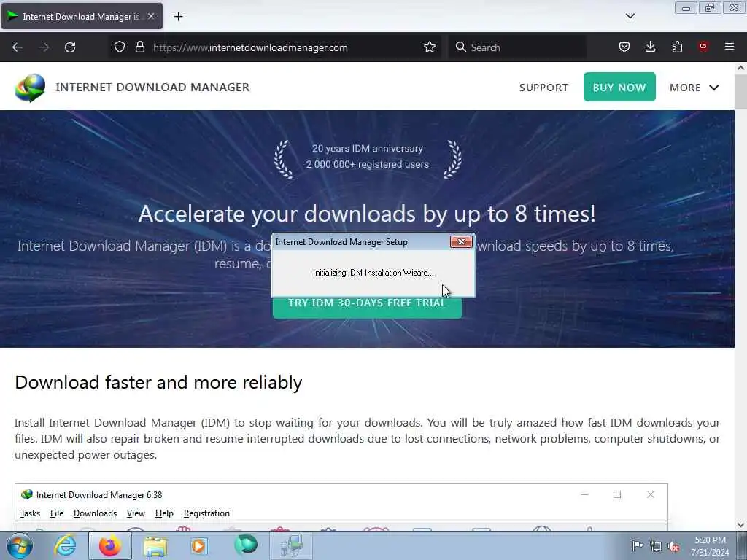Bookmark this page with the star icon
The image size is (747, 560).
coord(429,47)
